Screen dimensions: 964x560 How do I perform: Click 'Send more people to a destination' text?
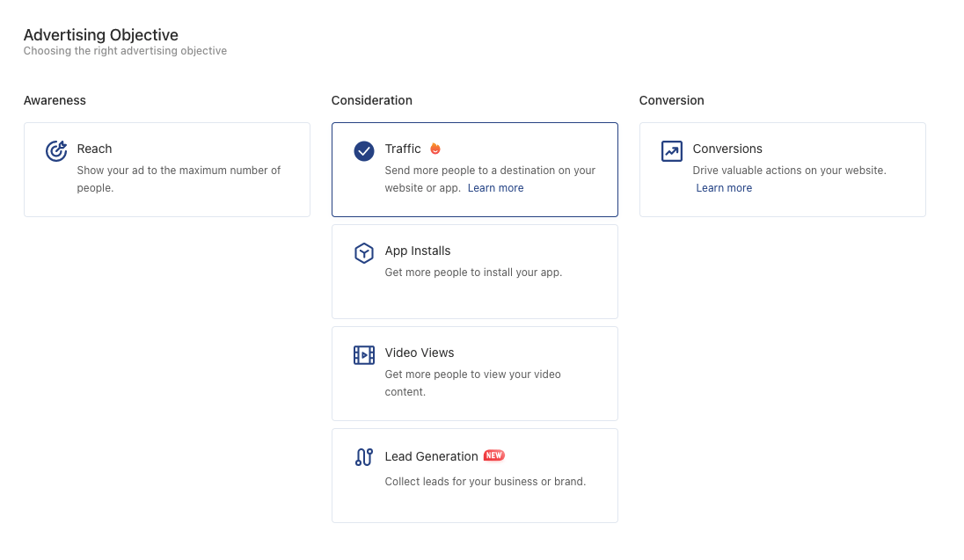[x=490, y=178]
